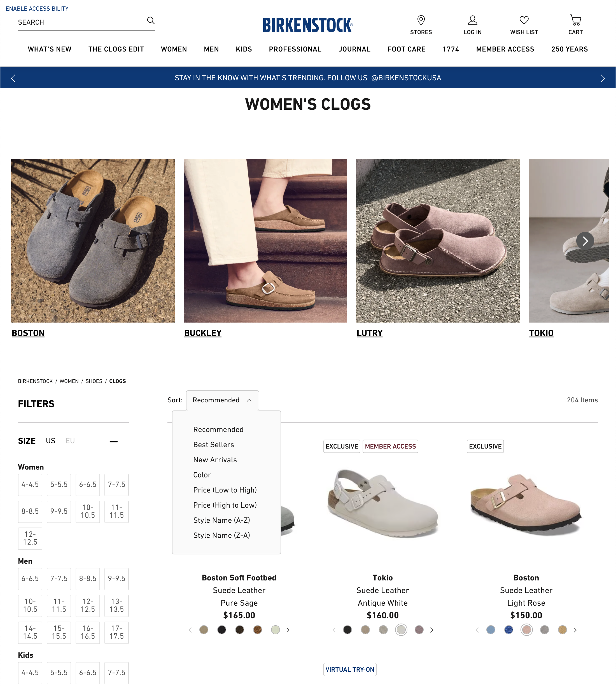Image resolution: width=616 pixels, height=686 pixels.
Task: Show more Tokio color swatches
Action: pos(431,630)
